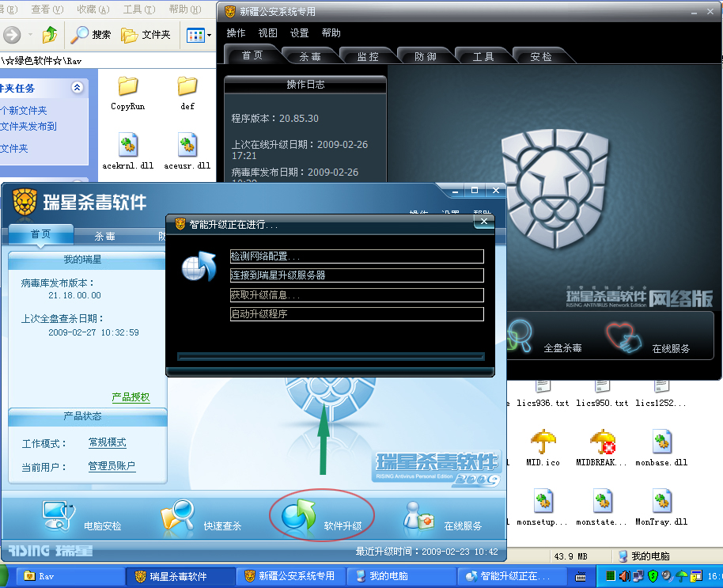Open 快速查杀 quick scan icon

point(177,516)
